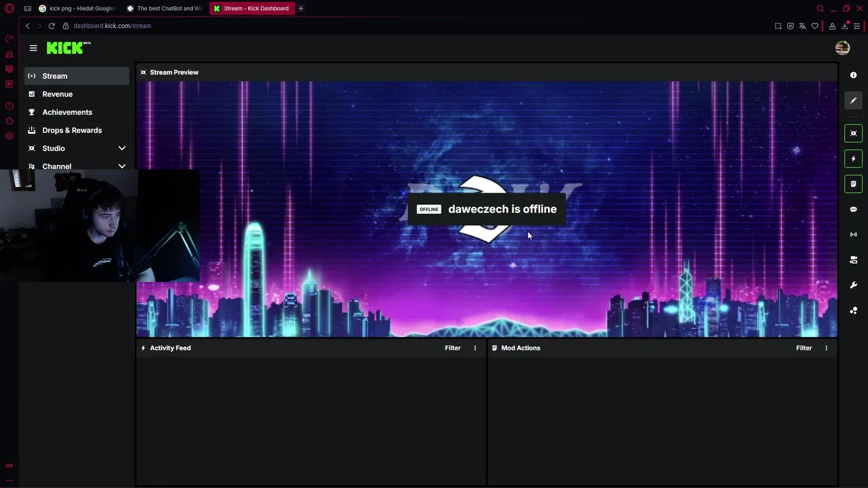This screenshot has height=488, width=868.
Task: Click the address bar URL
Action: 112,26
